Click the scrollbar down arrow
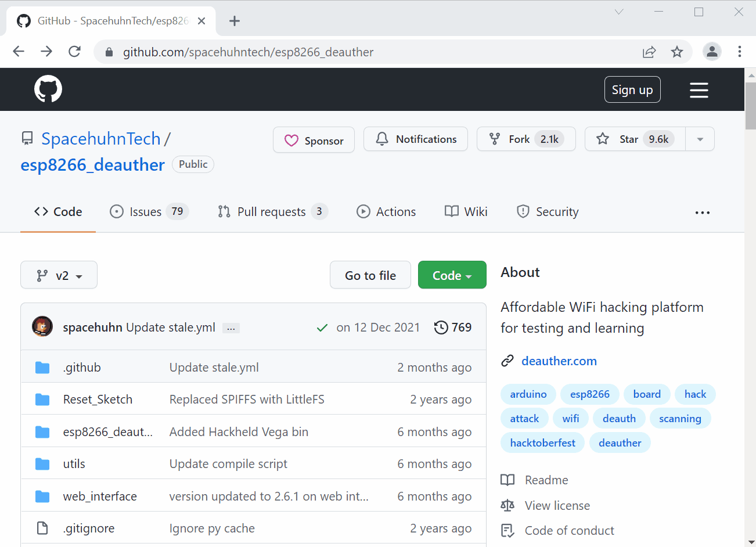 (x=750, y=542)
